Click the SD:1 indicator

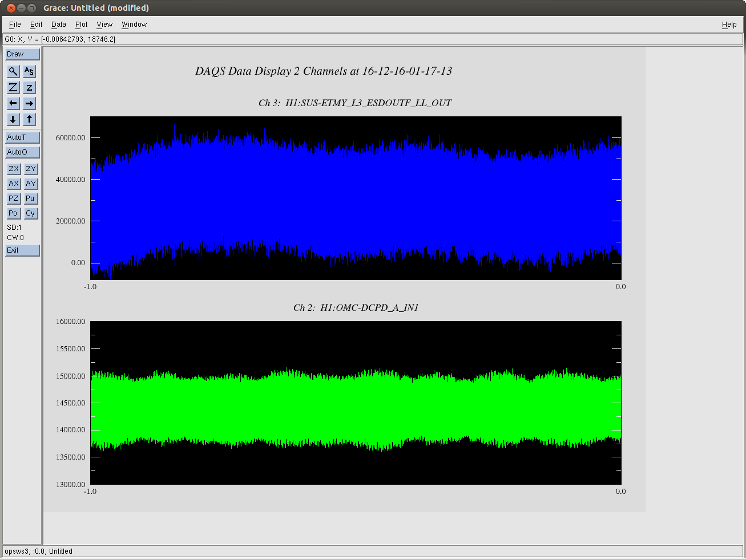[x=14, y=228]
